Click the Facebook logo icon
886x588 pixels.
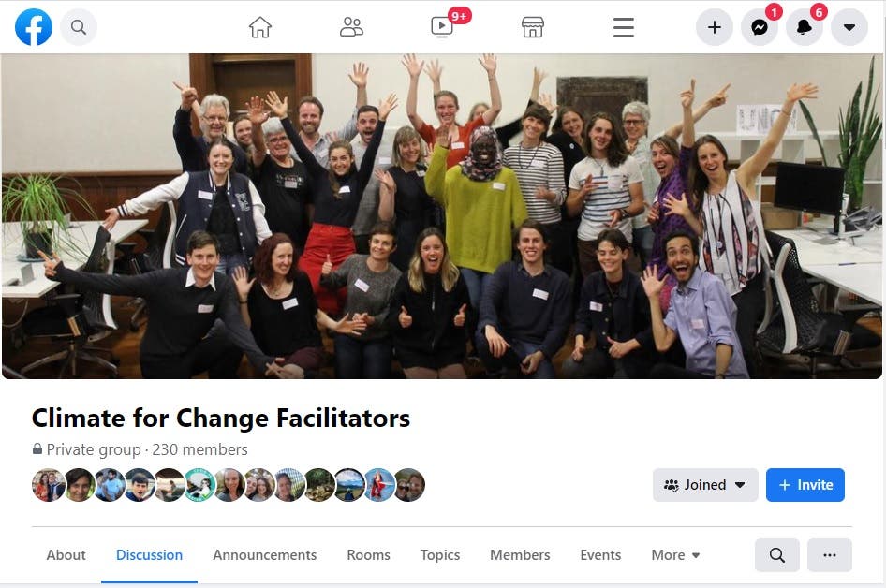(x=34, y=27)
